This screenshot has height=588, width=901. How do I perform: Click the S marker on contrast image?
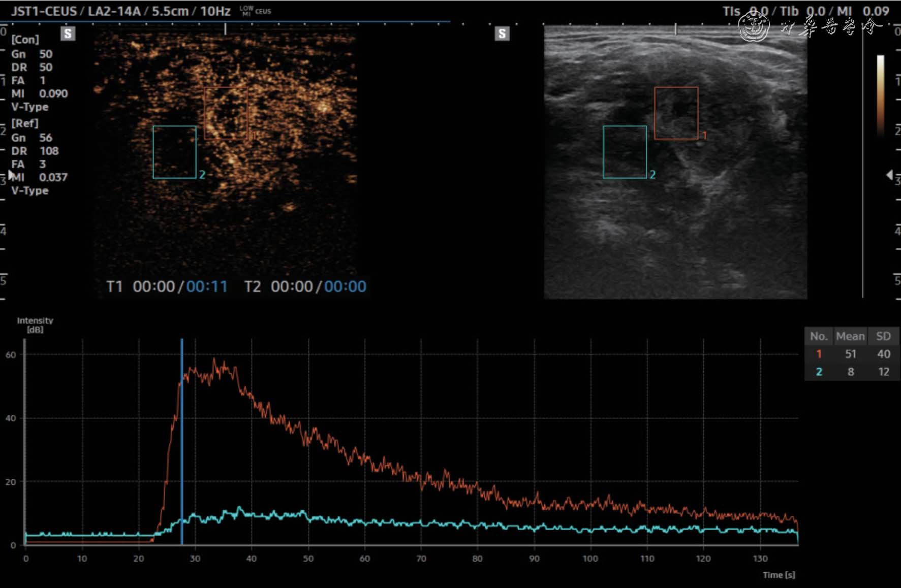(x=68, y=34)
